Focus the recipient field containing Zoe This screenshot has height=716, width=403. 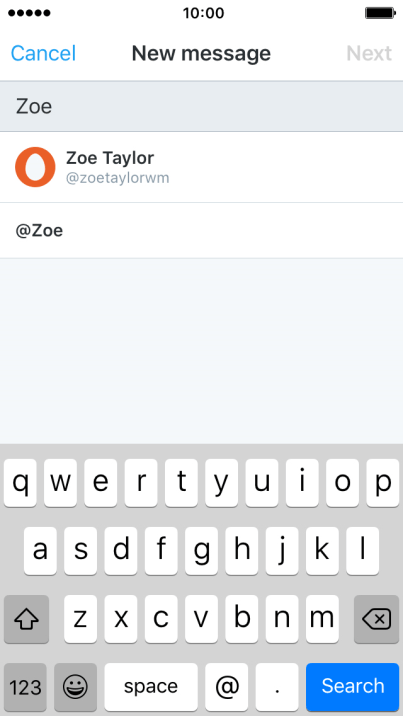coord(201,107)
